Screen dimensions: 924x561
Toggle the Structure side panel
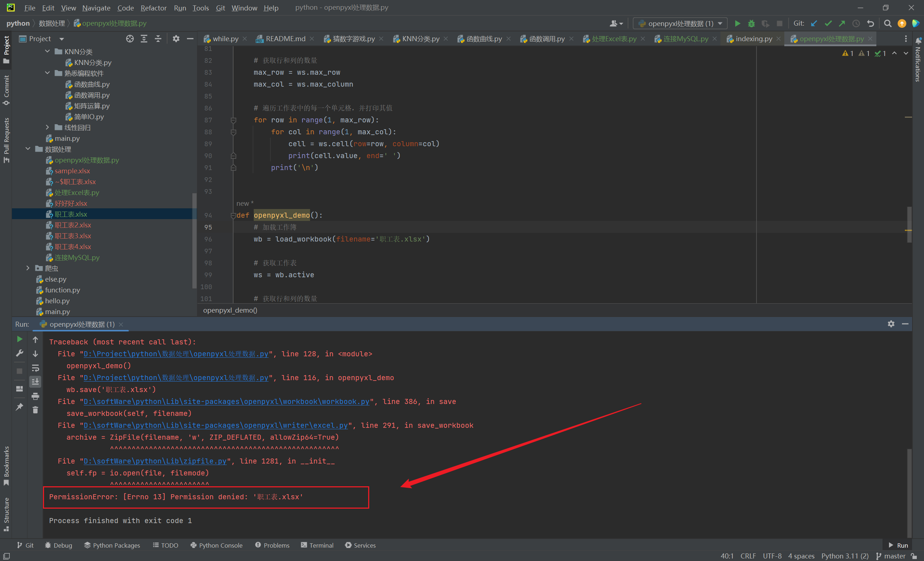click(x=6, y=514)
